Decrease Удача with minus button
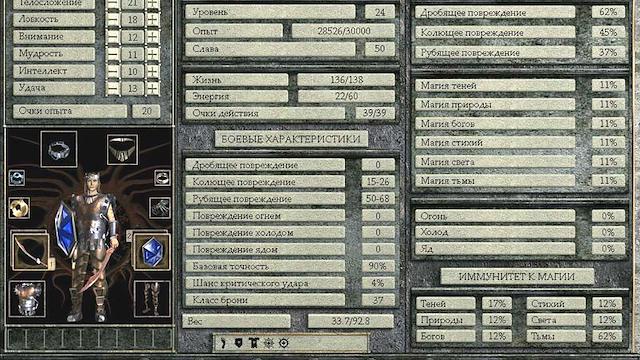This screenshot has height=360, width=640. coord(113,89)
